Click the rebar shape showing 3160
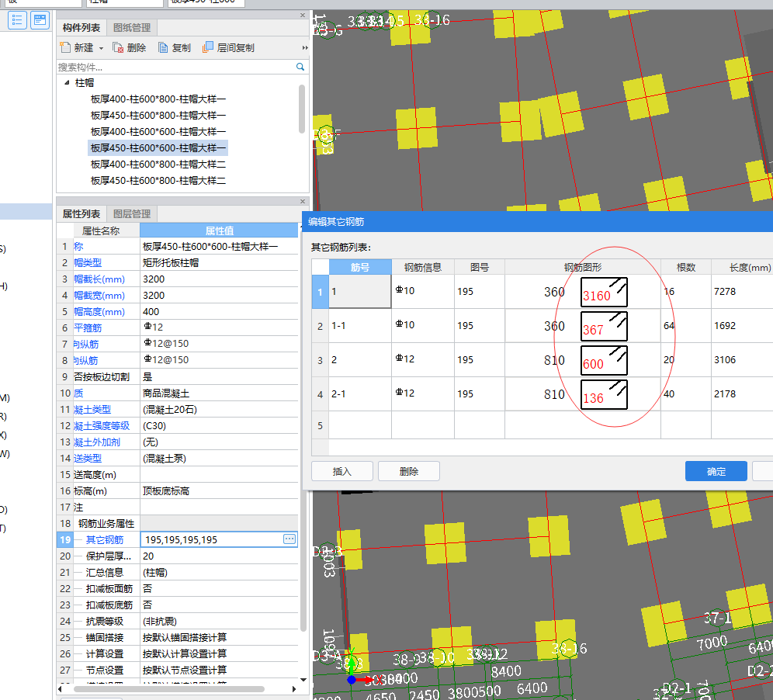This screenshot has width=773, height=700. tap(604, 292)
